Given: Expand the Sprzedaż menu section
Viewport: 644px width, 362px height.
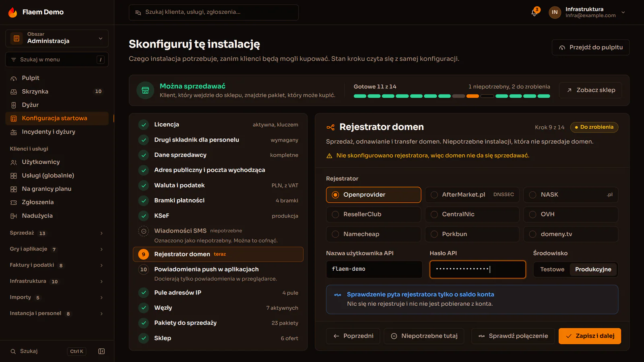Looking at the screenshot, I should (57, 233).
